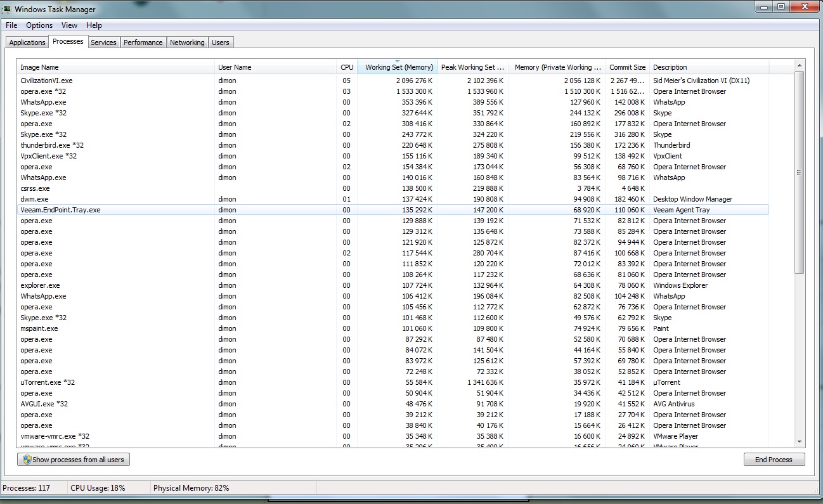Click the Task Manager title bar icon

click(x=6, y=10)
